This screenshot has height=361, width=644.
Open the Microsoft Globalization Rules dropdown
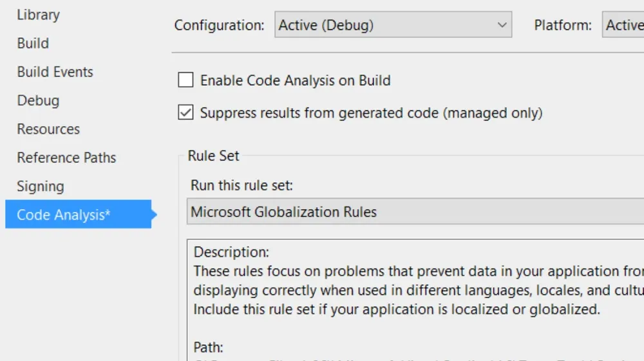(x=415, y=212)
